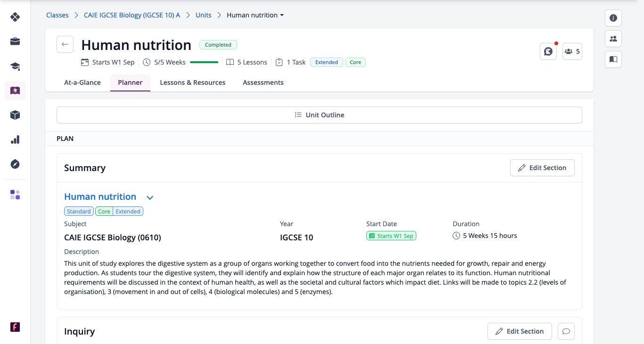Open the cube icon in sidebar

(15, 115)
